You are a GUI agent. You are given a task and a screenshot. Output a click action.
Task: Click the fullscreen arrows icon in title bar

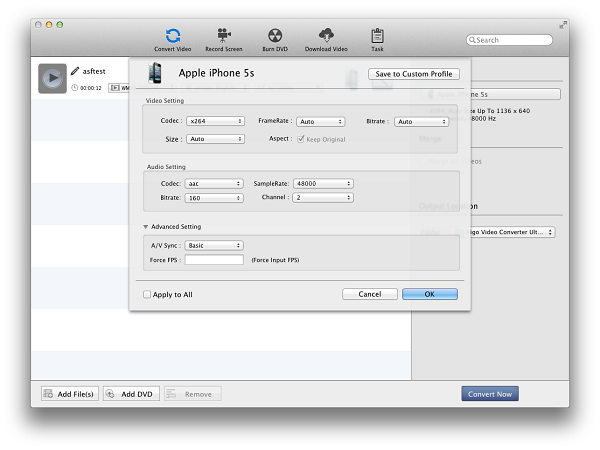pyautogui.click(x=563, y=25)
